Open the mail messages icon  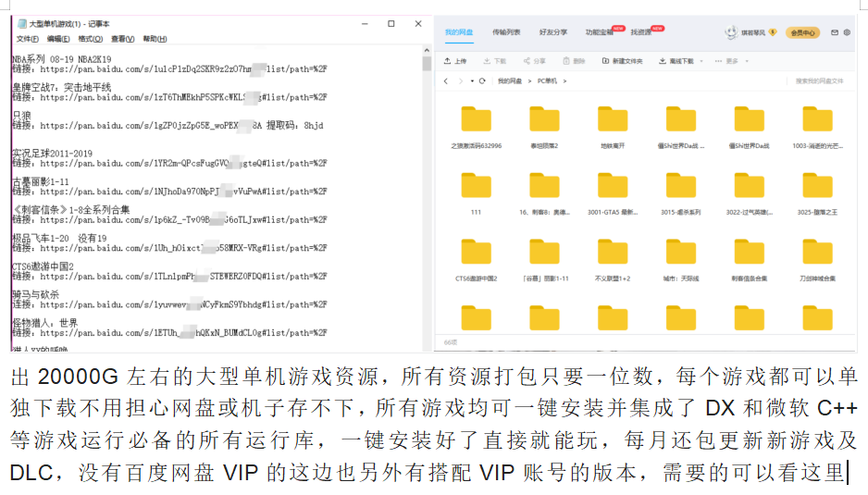[x=835, y=32]
